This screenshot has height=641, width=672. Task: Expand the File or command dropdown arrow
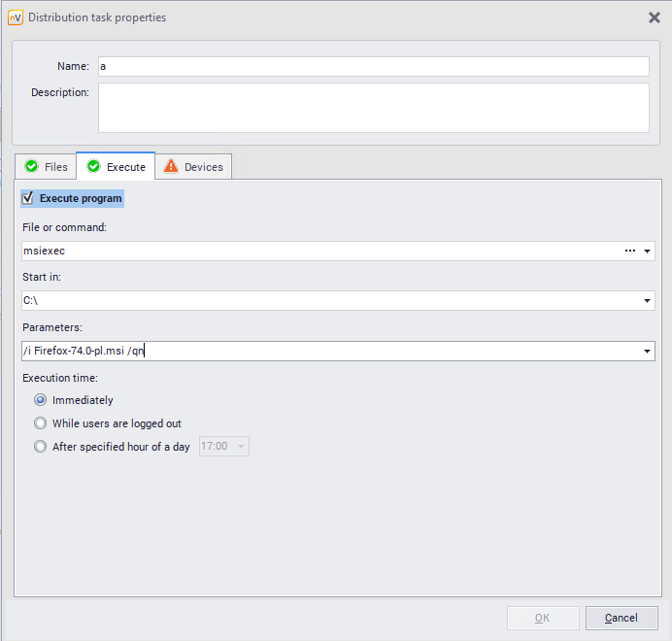(648, 252)
